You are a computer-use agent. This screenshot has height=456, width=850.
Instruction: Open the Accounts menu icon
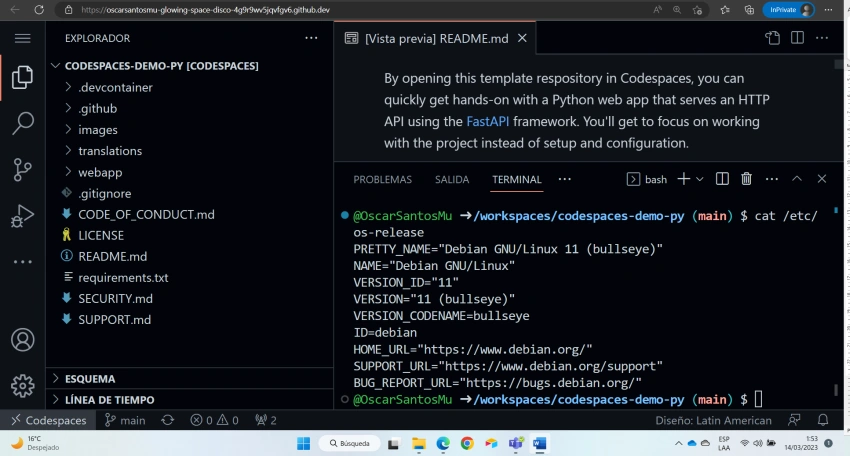click(22, 340)
